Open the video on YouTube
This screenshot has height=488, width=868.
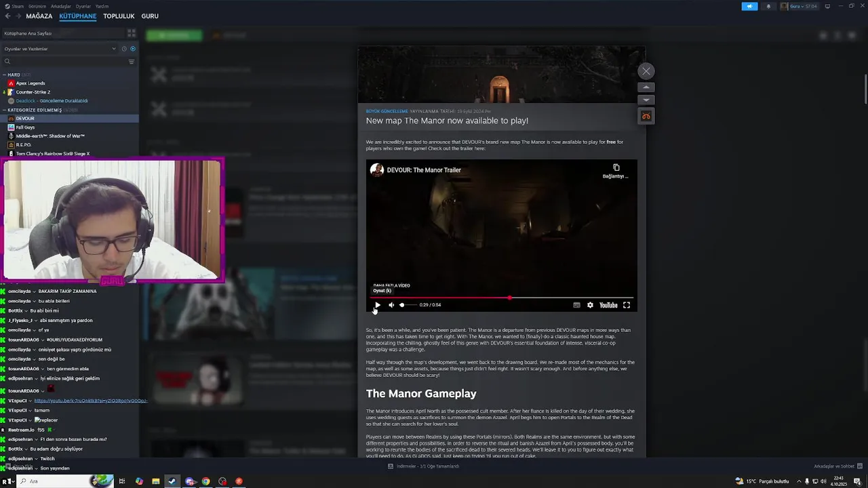click(x=608, y=305)
